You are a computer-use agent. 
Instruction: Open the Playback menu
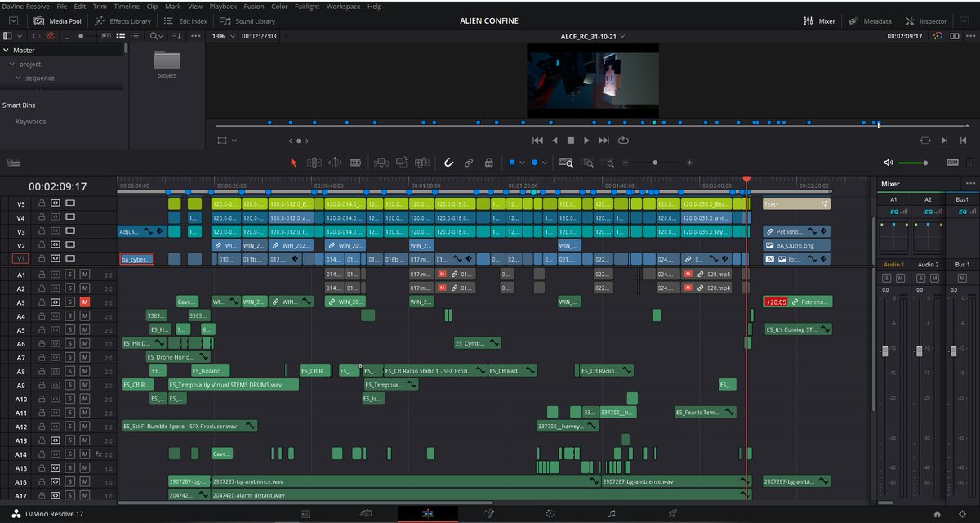point(221,6)
